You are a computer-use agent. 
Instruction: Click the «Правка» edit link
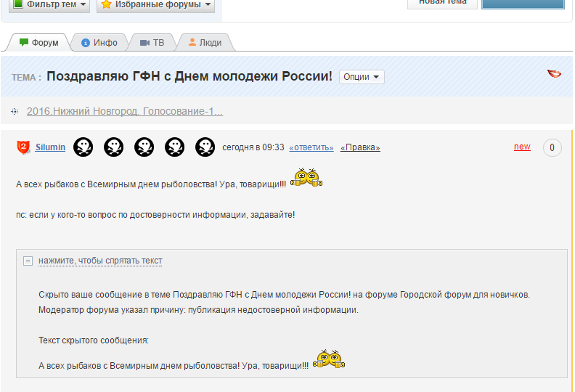[x=360, y=147]
